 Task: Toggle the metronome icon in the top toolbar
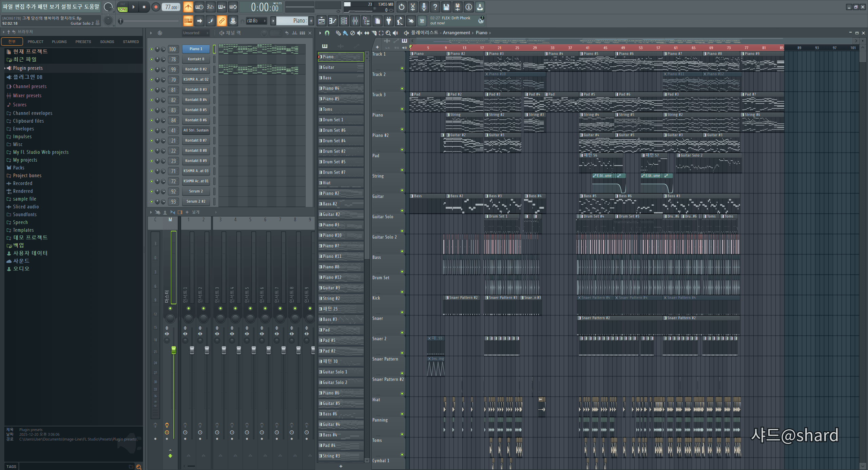tap(188, 7)
